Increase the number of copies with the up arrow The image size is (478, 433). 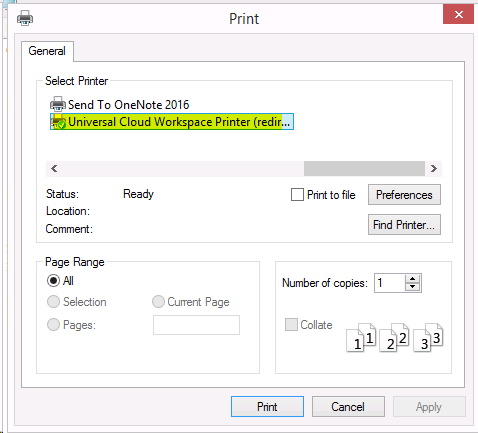(x=413, y=279)
